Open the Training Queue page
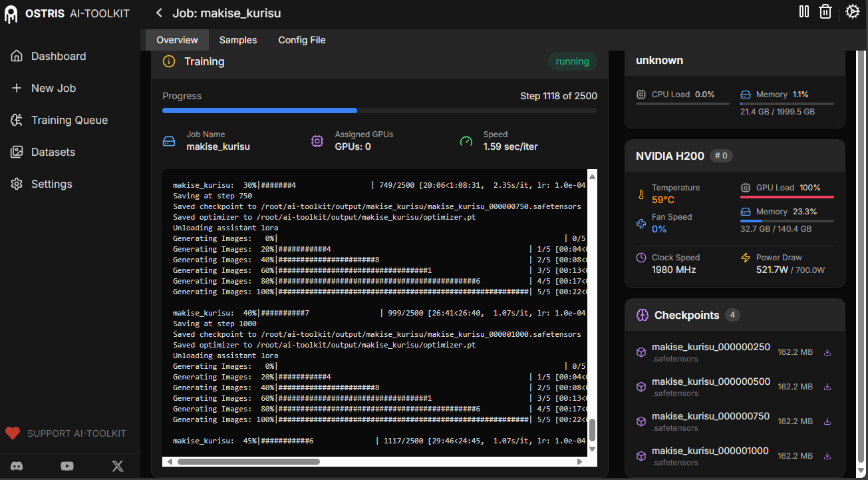This screenshot has width=868, height=480. click(x=69, y=120)
